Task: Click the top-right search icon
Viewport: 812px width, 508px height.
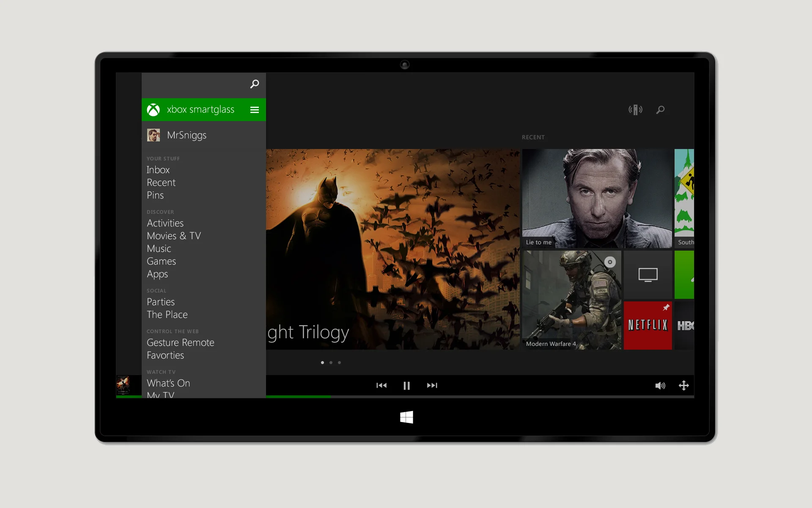Action: point(660,110)
